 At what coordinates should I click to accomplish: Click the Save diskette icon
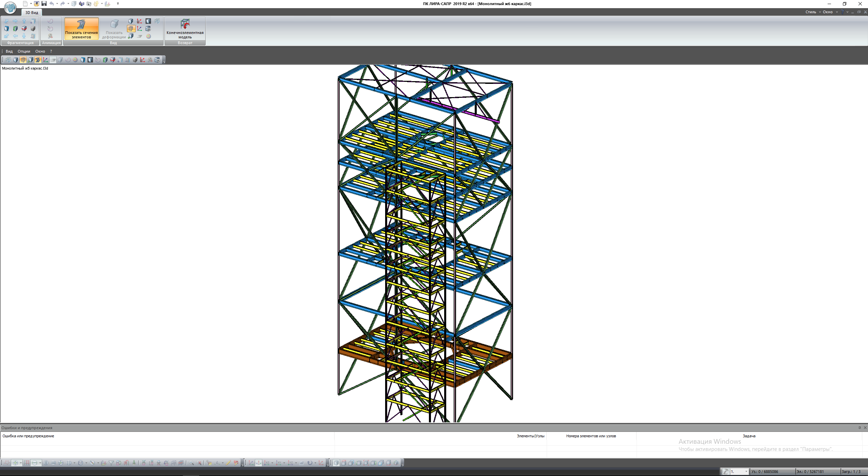(x=44, y=4)
